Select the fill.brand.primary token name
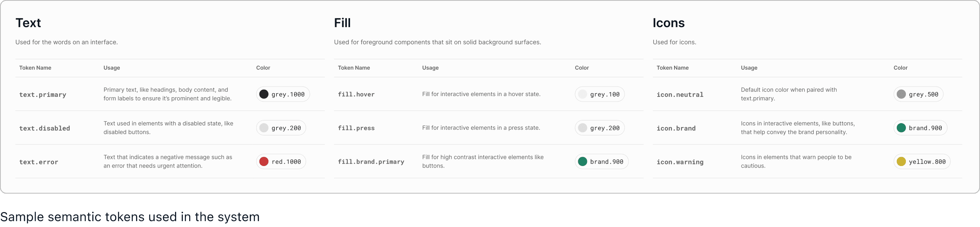 (371, 162)
